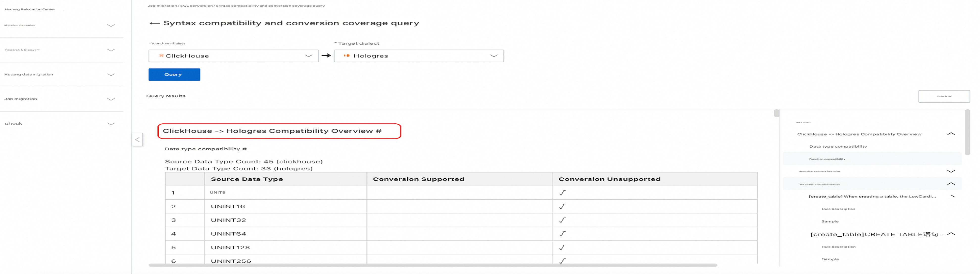Image resolution: width=980 pixels, height=274 pixels.
Task: Collapse the Table creation statement conversion chevron
Action: point(951,184)
